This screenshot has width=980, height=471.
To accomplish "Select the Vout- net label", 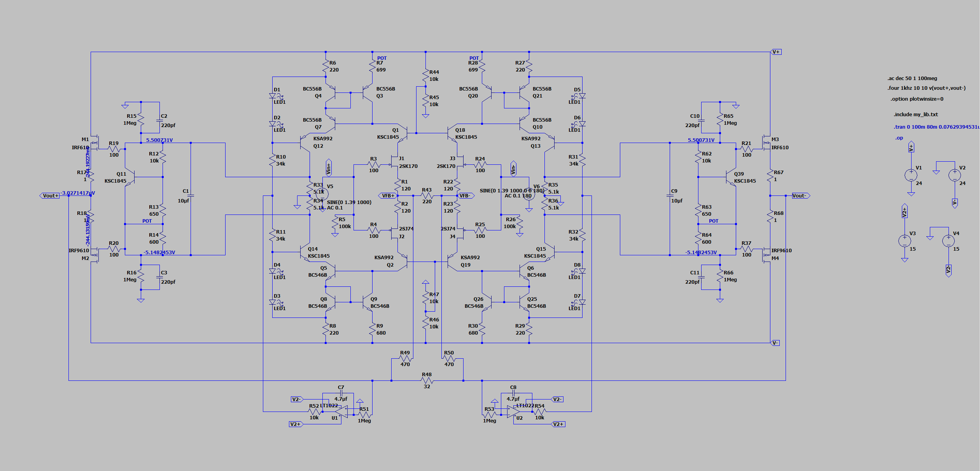I will (800, 196).
